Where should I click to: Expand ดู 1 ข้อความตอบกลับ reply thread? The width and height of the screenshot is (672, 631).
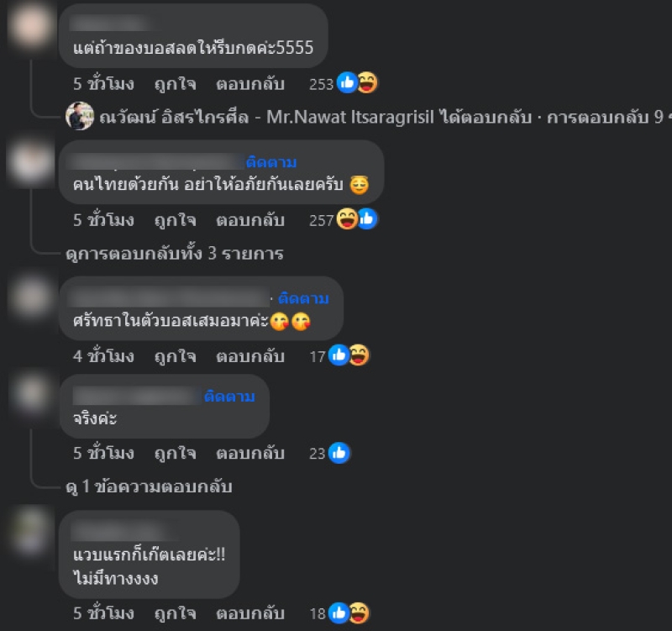pyautogui.click(x=149, y=486)
